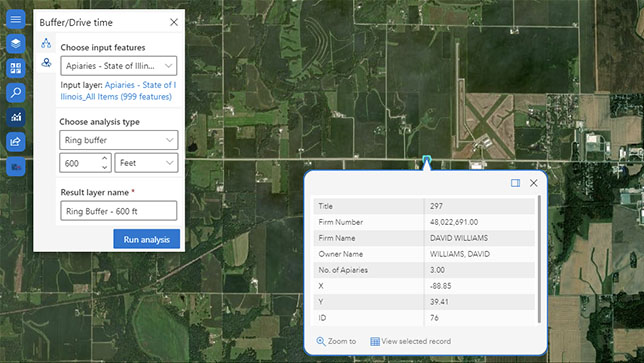The image size is (644, 363).
Task: Open the Apiaries input layer link
Action: click(x=118, y=91)
